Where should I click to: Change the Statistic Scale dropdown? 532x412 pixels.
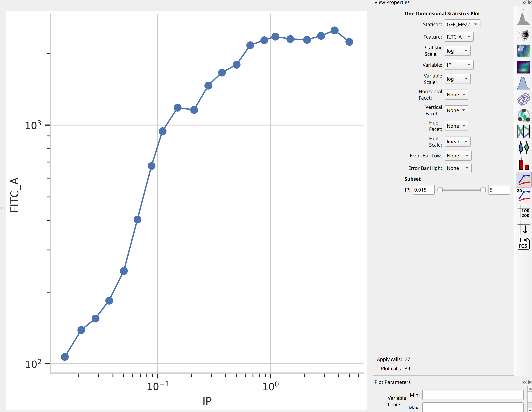tap(457, 51)
